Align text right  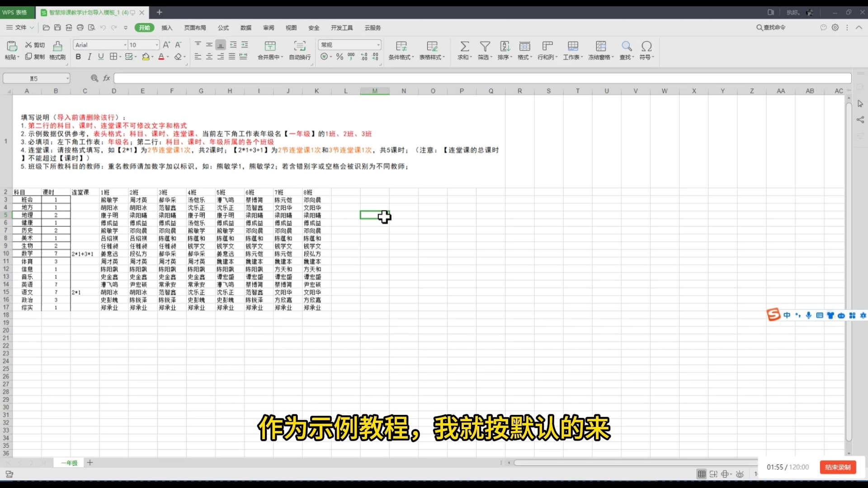coord(221,56)
